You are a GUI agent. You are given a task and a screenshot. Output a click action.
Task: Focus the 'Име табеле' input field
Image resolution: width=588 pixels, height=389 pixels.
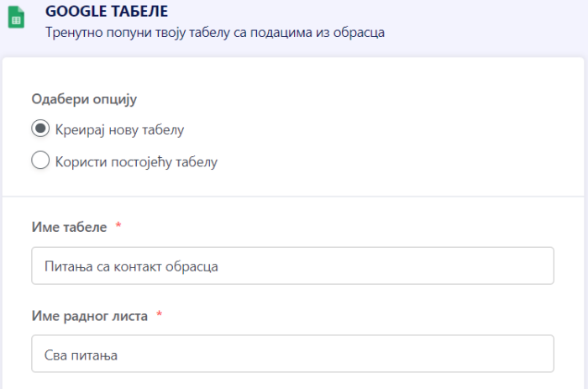pyautogui.click(x=292, y=265)
